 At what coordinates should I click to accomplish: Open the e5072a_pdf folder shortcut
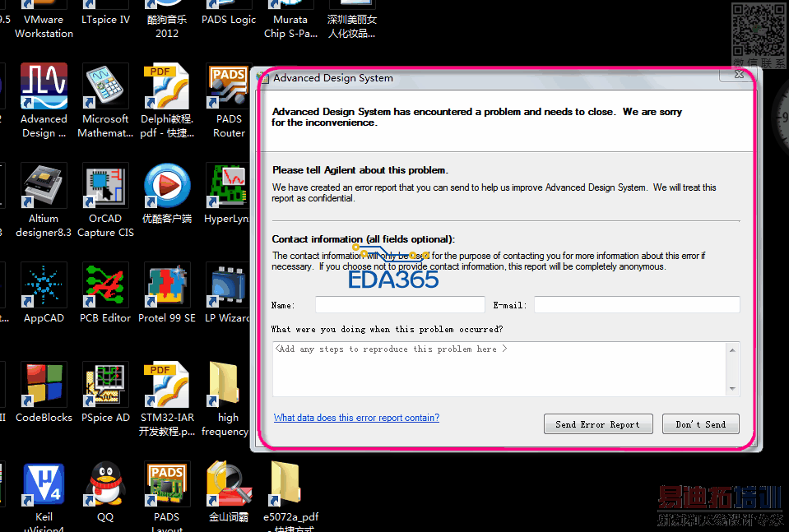point(290,497)
